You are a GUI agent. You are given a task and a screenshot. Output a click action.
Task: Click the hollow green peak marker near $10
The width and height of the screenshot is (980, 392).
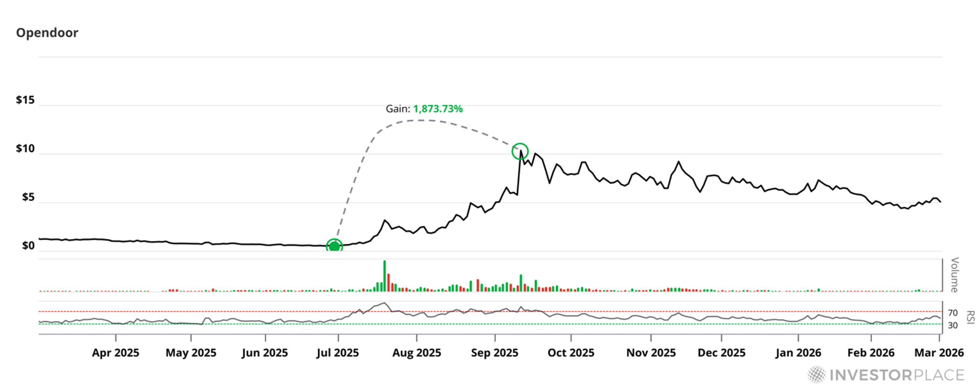coord(520,151)
